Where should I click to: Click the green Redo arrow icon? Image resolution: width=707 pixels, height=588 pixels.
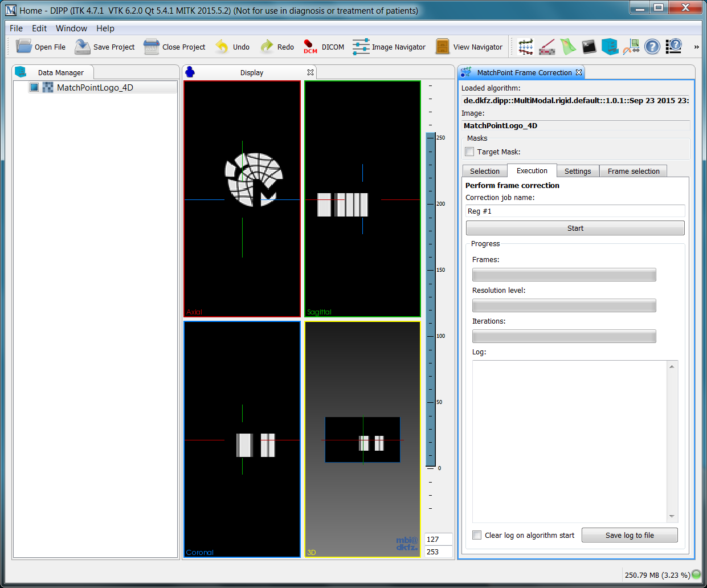[267, 47]
